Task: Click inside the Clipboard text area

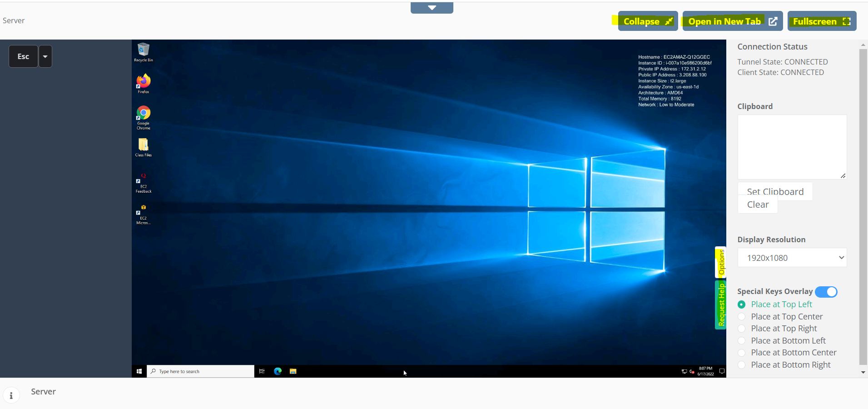Action: tap(792, 147)
